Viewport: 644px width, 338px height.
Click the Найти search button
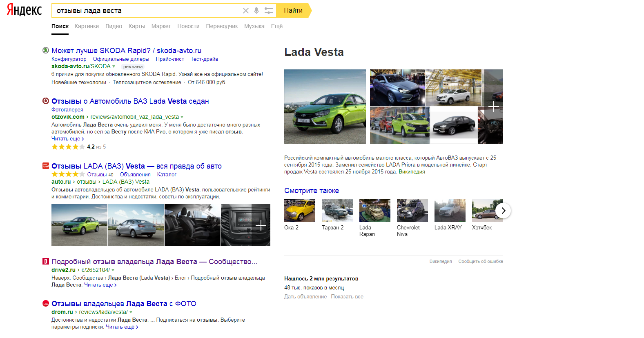tap(293, 11)
